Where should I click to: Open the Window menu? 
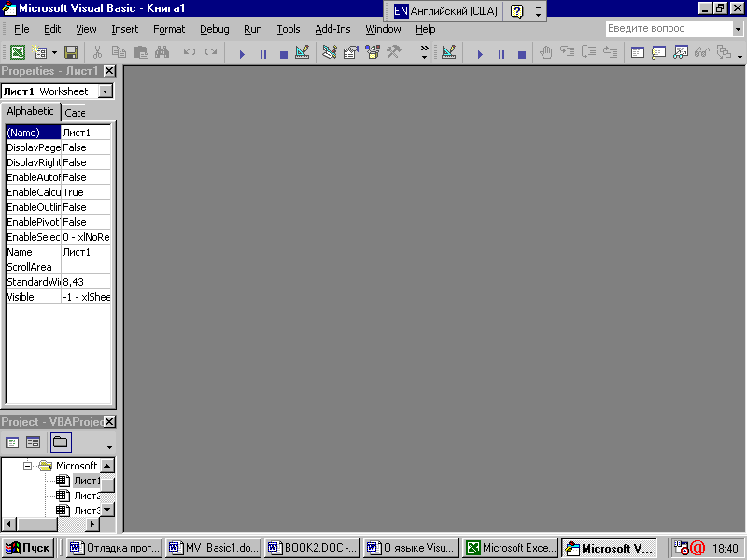coord(383,29)
